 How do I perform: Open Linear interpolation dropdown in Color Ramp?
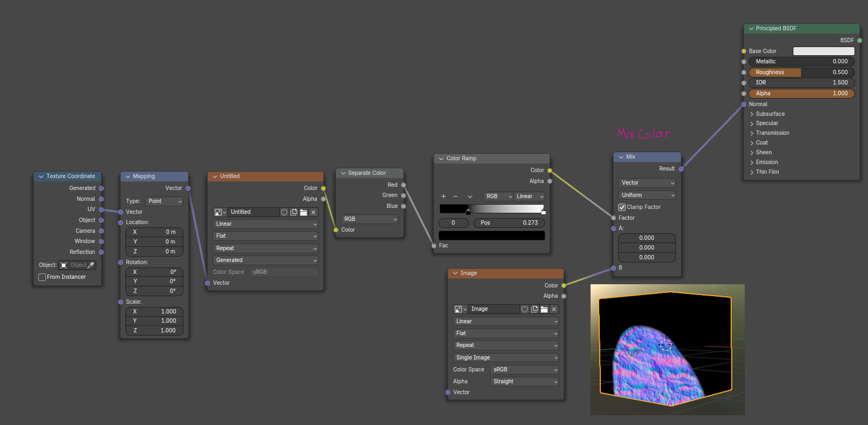pyautogui.click(x=529, y=197)
